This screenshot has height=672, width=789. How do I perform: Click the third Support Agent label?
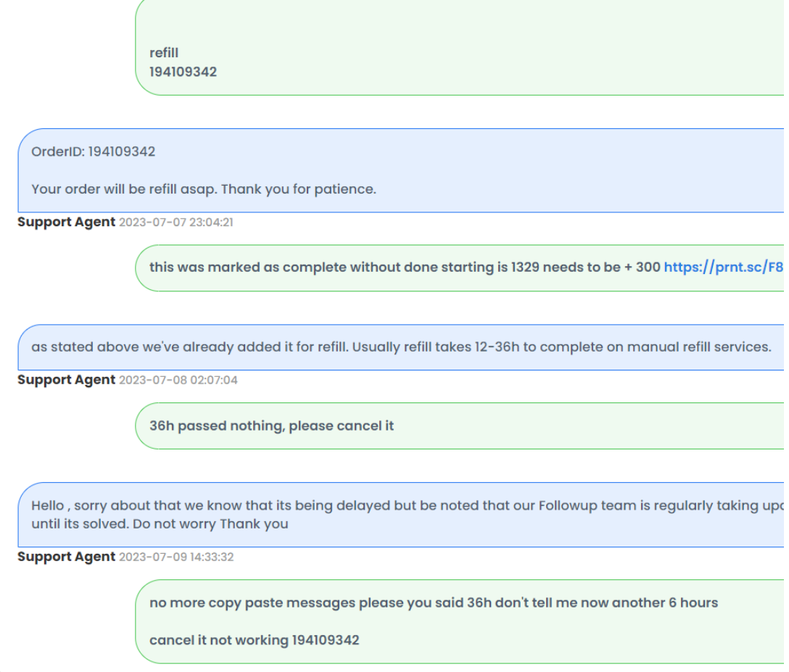click(67, 557)
